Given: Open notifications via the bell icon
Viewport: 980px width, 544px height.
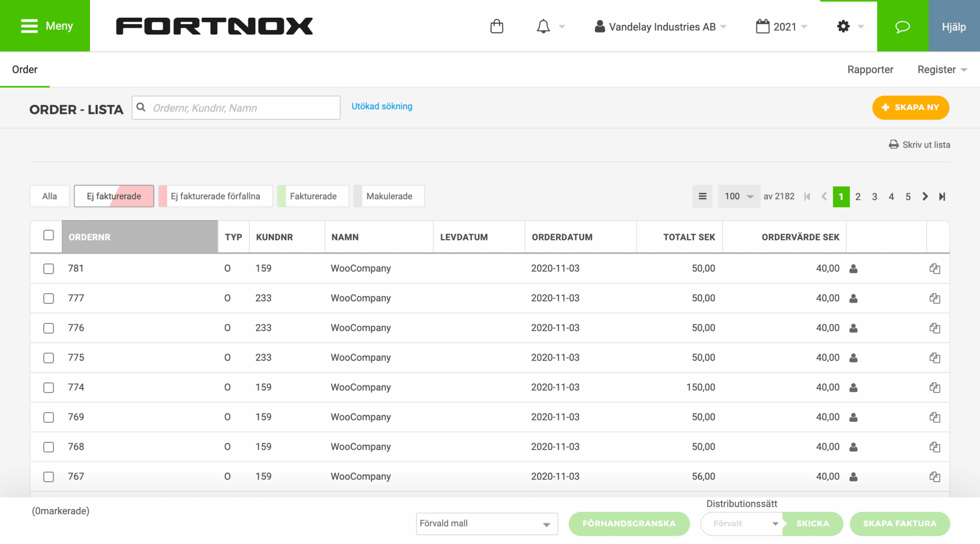Looking at the screenshot, I should click(x=543, y=26).
